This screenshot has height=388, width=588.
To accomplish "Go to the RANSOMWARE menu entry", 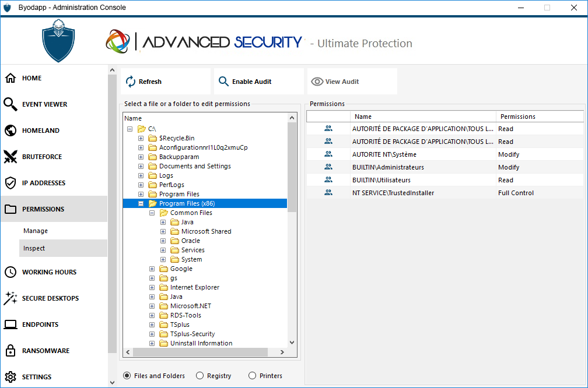I will 45,351.
